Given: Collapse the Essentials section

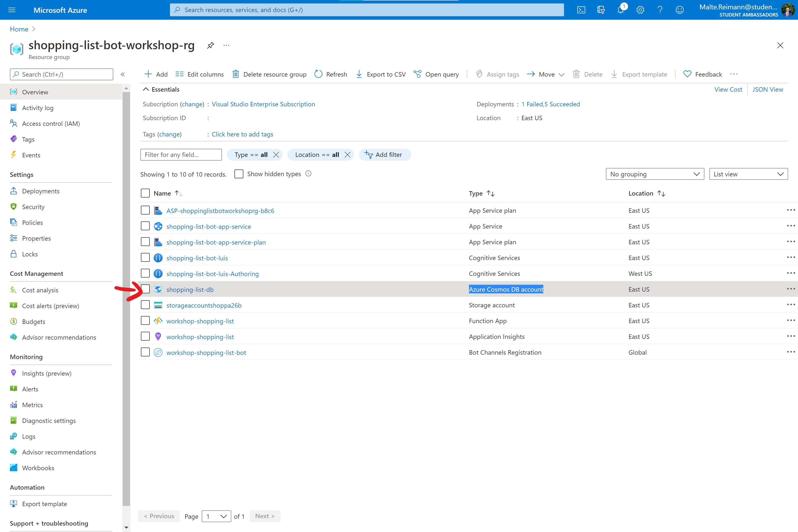Looking at the screenshot, I should (146, 89).
